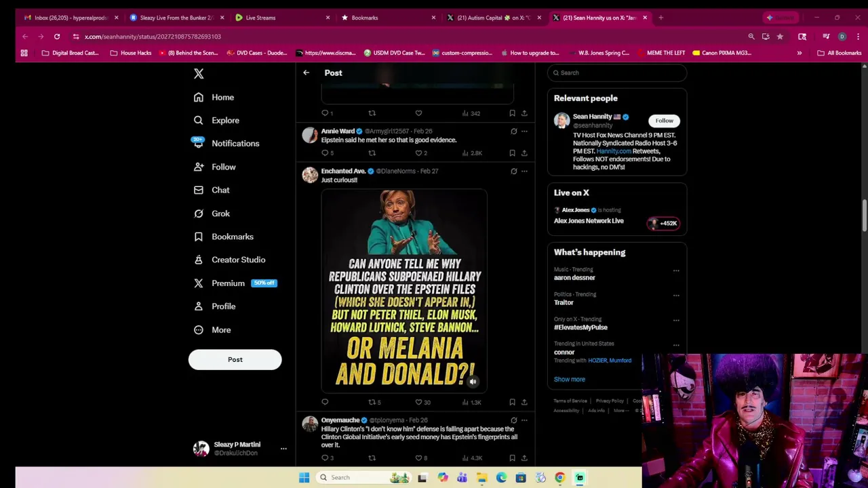Open more options on Enchanted Ave.'s post

pyautogui.click(x=524, y=171)
